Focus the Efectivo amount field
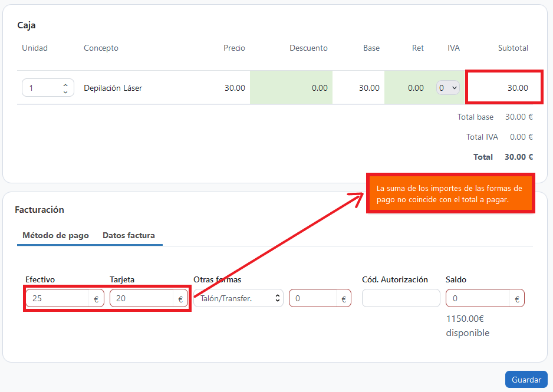Screen dimensions: 553x392 click(x=58, y=298)
